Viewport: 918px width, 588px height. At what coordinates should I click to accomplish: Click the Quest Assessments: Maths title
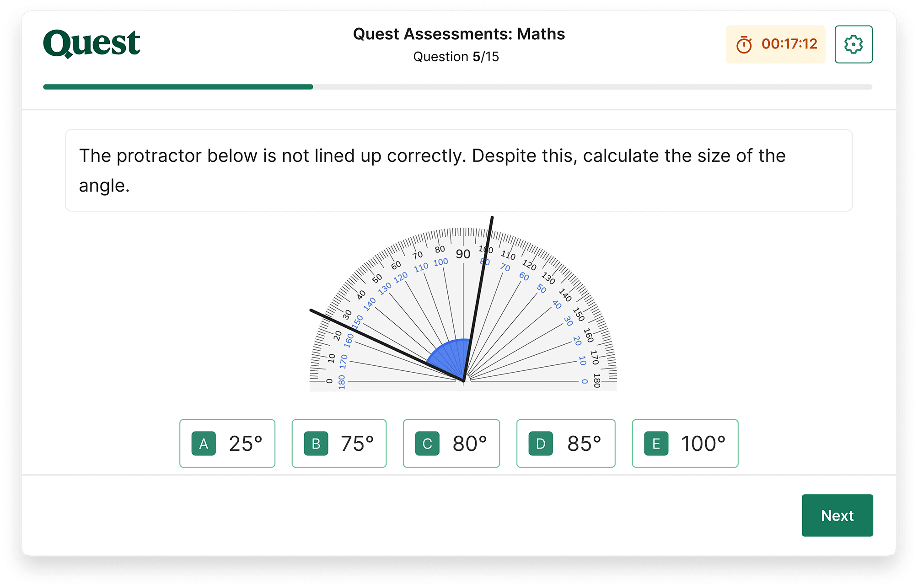458,33
